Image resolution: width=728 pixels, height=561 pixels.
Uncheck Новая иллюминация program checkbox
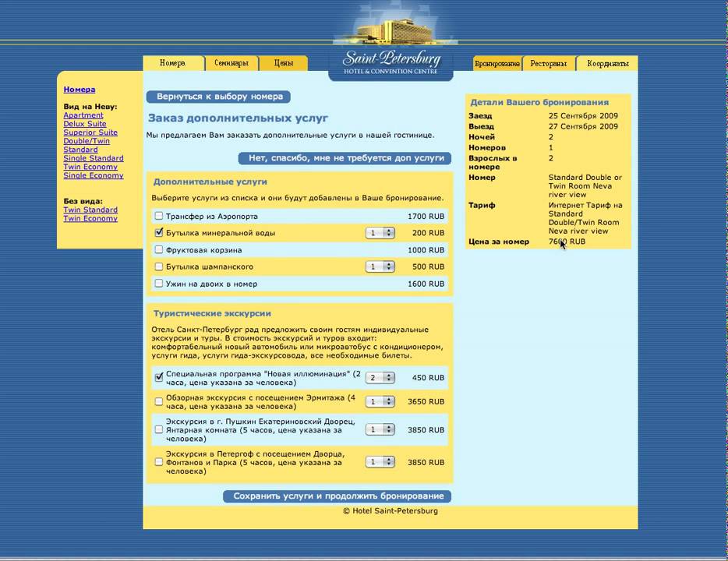tap(159, 377)
